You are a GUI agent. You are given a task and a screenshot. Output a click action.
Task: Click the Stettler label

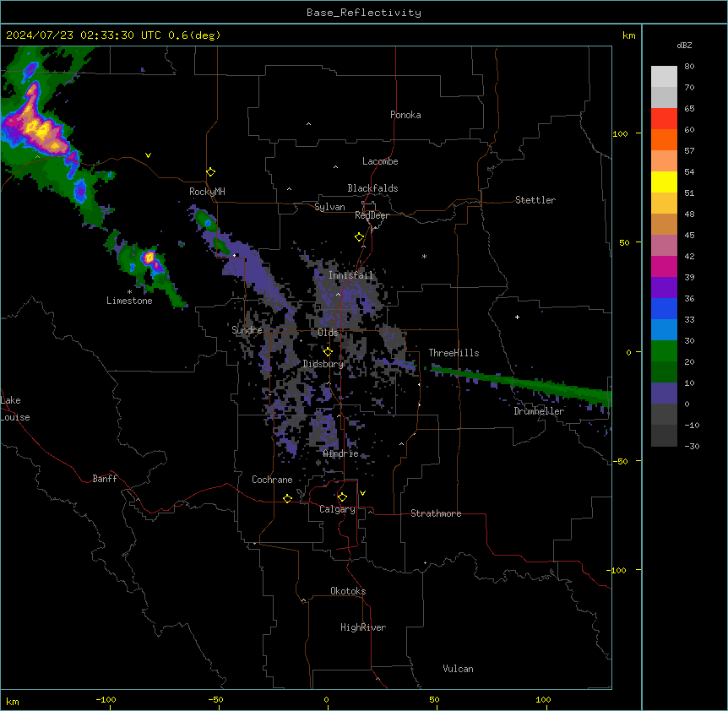[x=535, y=200]
